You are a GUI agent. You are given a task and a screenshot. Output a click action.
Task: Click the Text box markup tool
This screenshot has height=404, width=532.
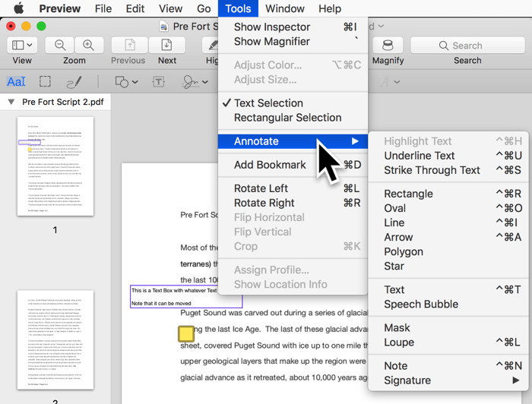click(x=158, y=82)
